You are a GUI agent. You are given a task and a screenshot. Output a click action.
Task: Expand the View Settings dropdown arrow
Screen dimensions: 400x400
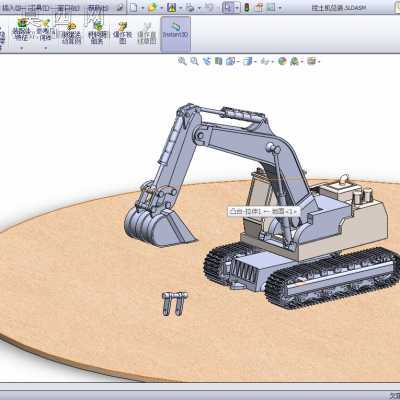click(x=319, y=62)
